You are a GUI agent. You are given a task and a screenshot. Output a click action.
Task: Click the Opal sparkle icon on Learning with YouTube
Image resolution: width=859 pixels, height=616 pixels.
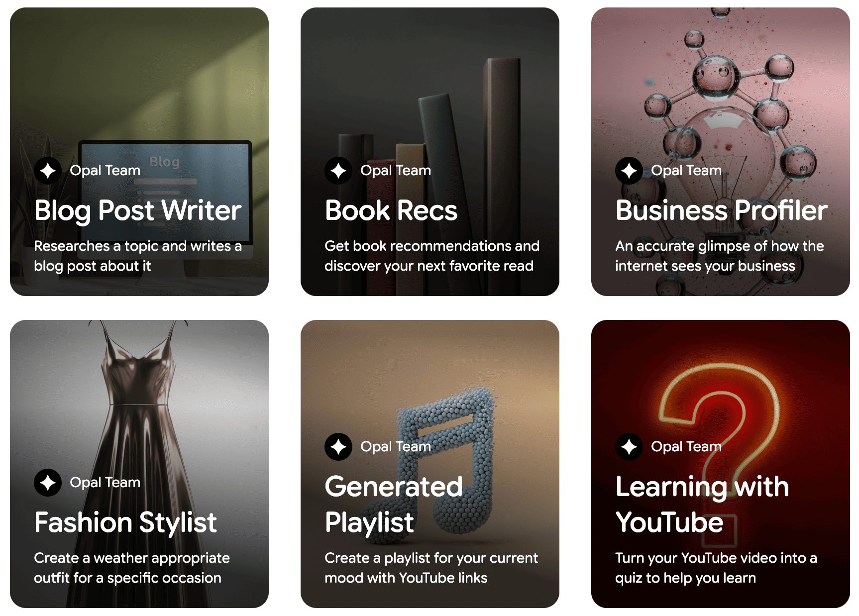[629, 447]
